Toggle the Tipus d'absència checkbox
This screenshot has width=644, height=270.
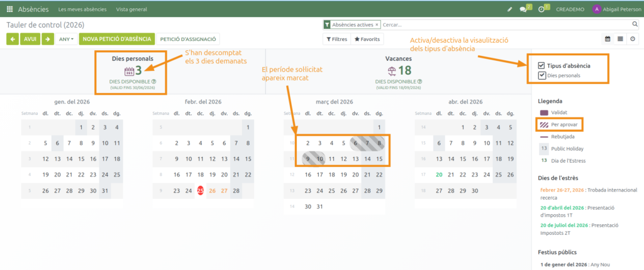541,65
